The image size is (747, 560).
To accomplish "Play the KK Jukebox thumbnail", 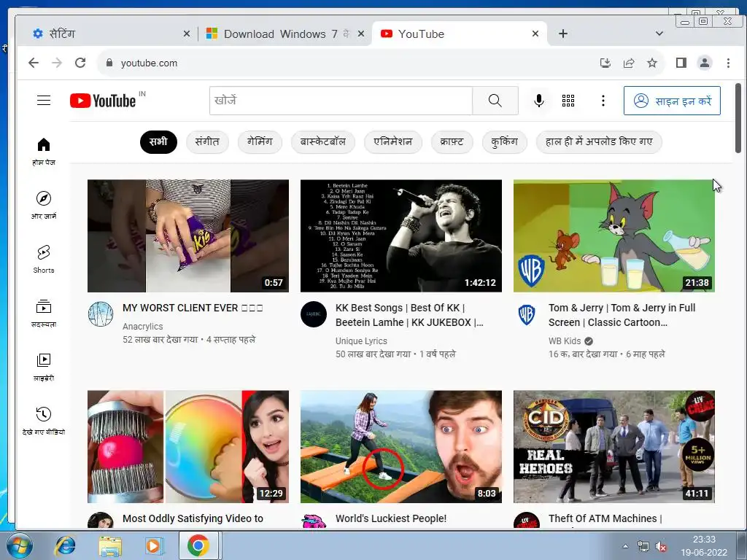I will tap(401, 236).
